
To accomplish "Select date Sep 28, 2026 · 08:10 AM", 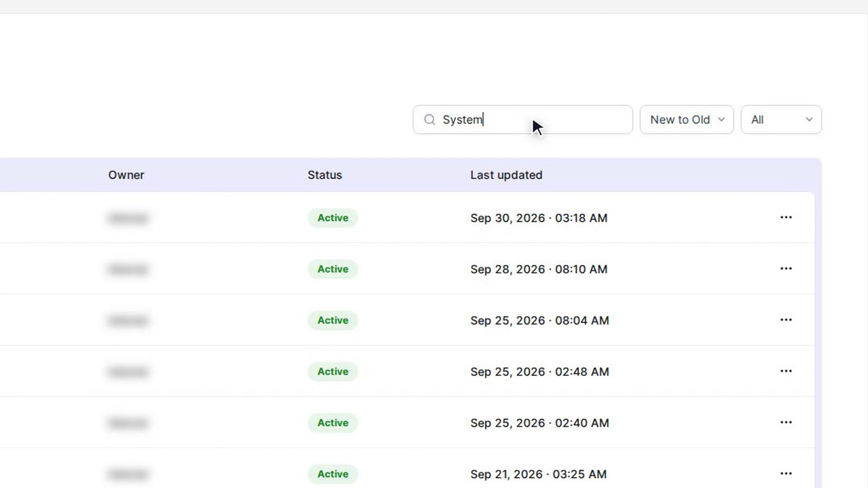I will (539, 269).
